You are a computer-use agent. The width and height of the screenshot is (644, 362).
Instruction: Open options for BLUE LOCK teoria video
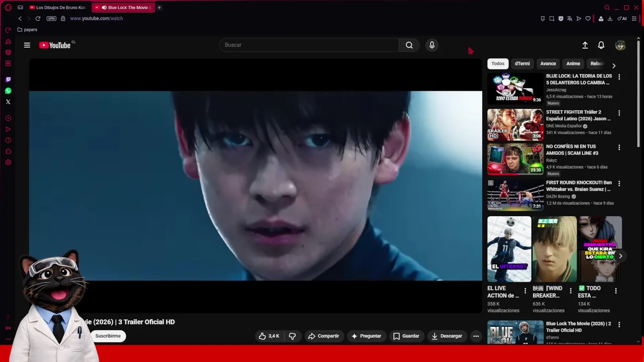point(619,77)
